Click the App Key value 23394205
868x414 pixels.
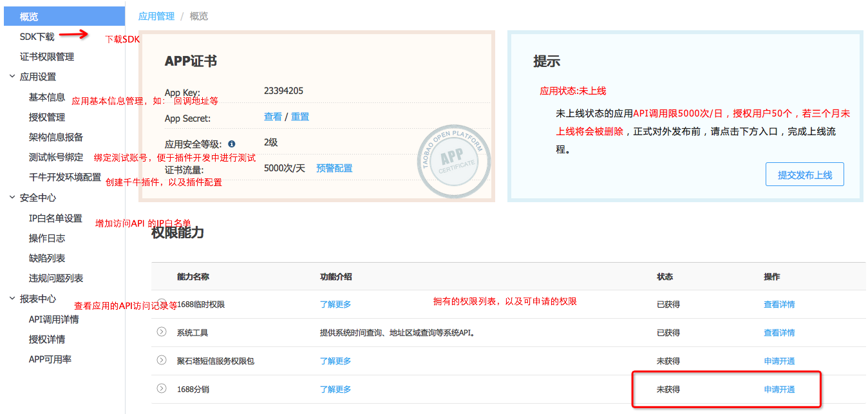(283, 91)
